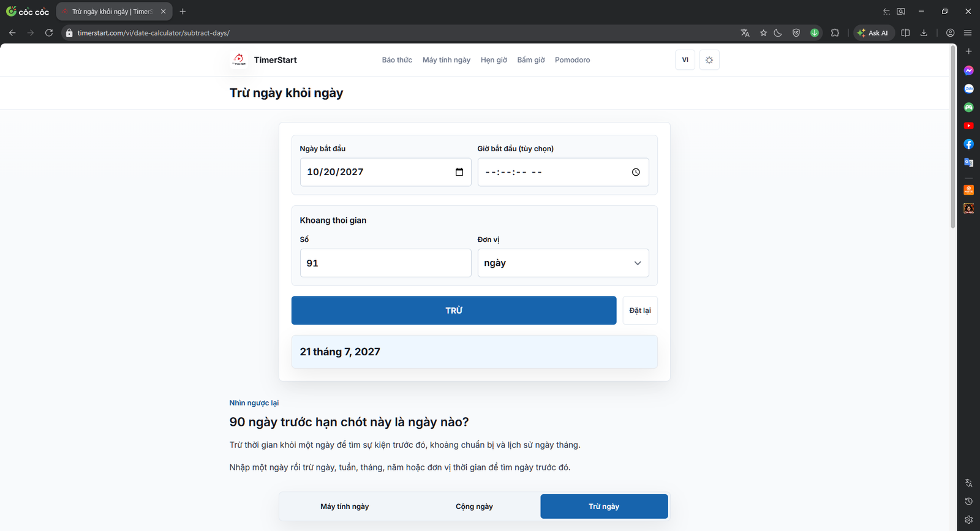Open the clock picker in start time field
This screenshot has width=980, height=531.
(x=636, y=172)
